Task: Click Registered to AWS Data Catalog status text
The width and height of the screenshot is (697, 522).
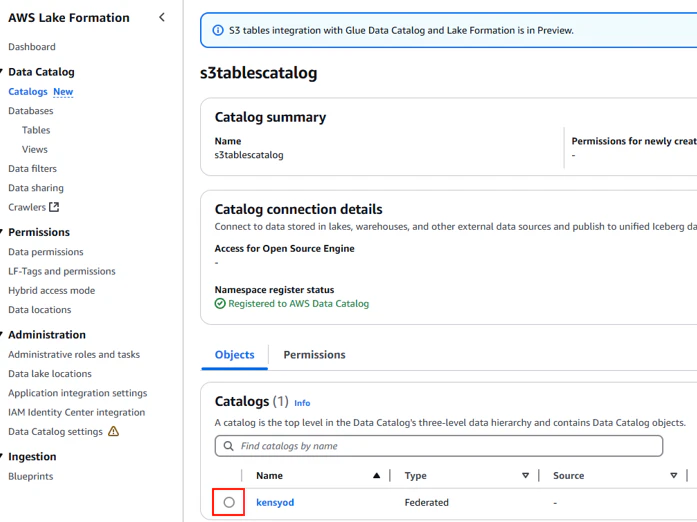Action: (x=299, y=304)
